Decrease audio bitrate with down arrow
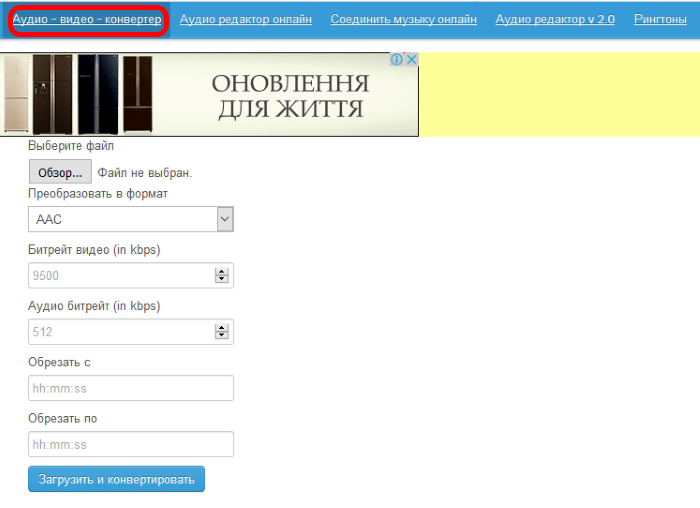Viewport: 700px width, 508px height. [221, 336]
